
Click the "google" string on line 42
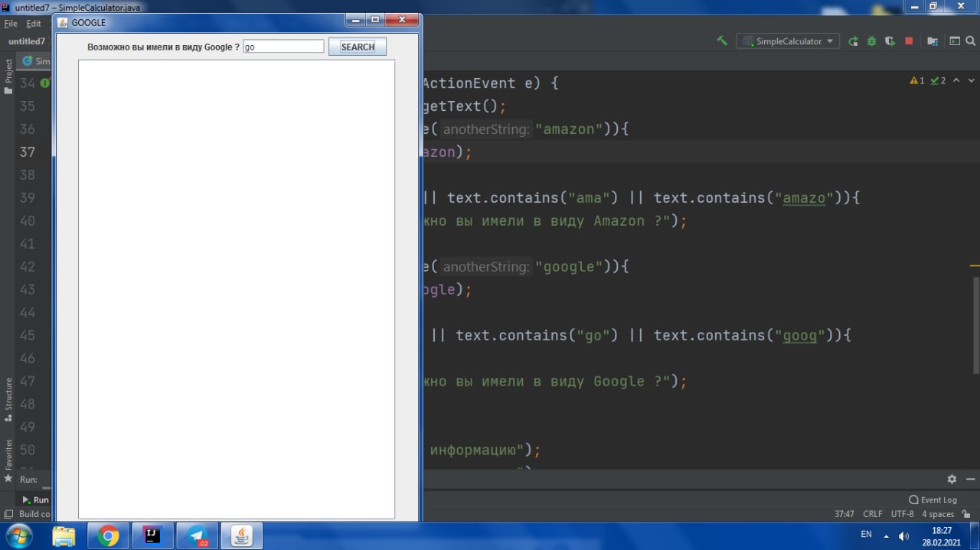(x=569, y=266)
